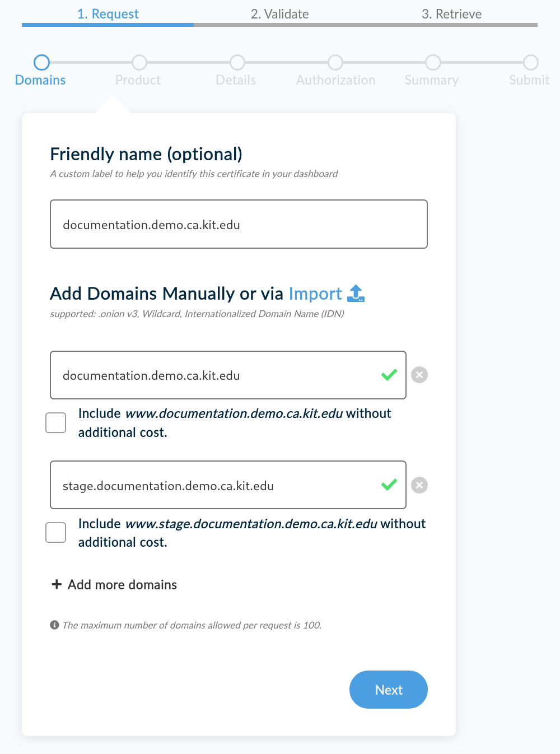Click the Product step circle

pos(139,62)
